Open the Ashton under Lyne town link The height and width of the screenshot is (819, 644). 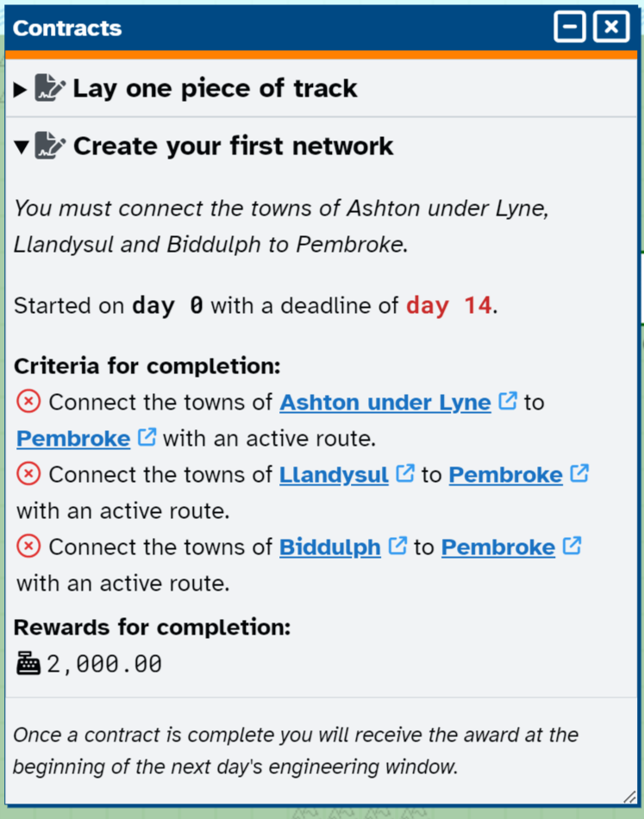point(385,403)
